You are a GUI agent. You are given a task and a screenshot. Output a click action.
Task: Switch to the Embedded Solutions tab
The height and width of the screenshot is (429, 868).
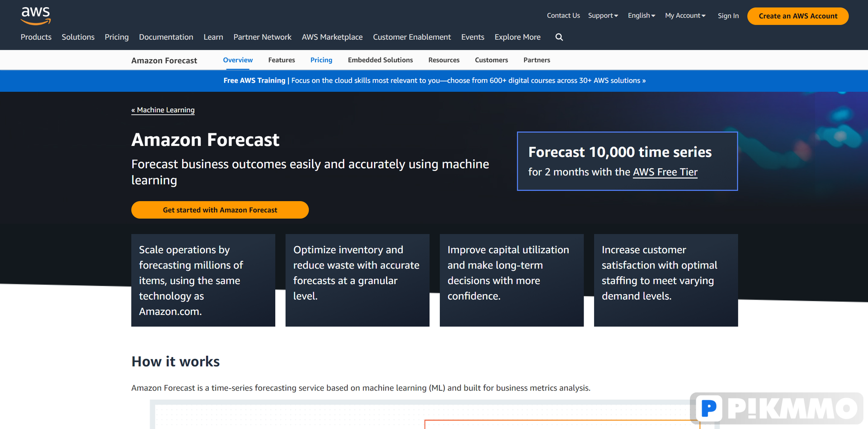380,60
